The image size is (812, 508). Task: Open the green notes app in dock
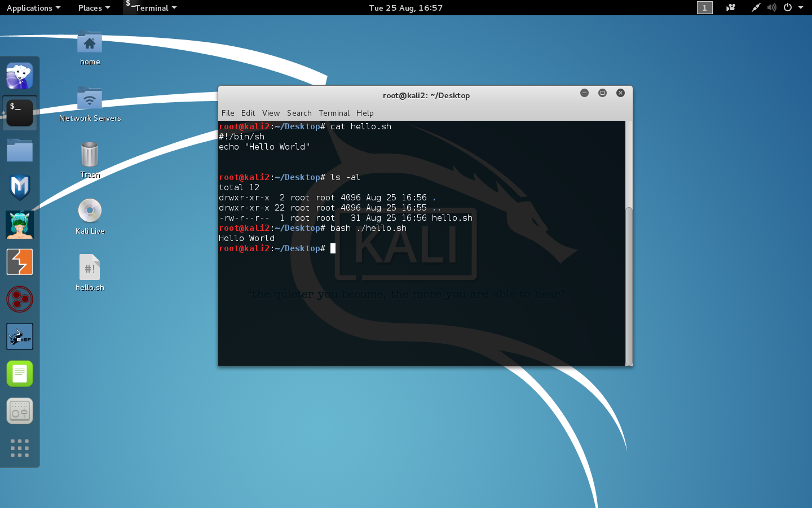click(20, 374)
